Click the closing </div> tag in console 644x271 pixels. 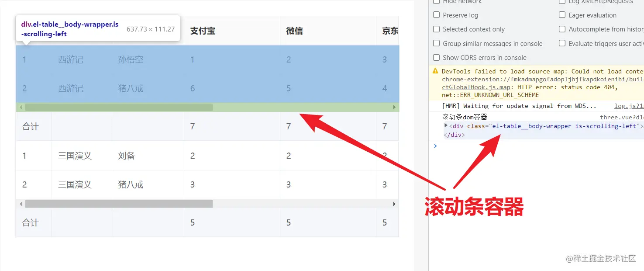click(x=454, y=135)
